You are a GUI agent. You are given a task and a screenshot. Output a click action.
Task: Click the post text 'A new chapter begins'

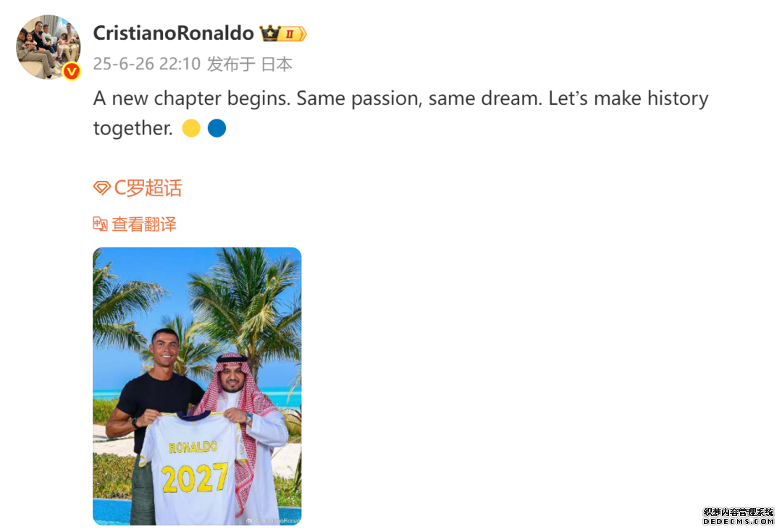tap(192, 98)
